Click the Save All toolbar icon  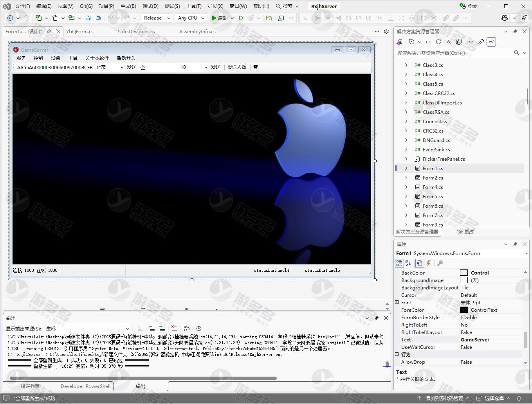(x=98, y=18)
